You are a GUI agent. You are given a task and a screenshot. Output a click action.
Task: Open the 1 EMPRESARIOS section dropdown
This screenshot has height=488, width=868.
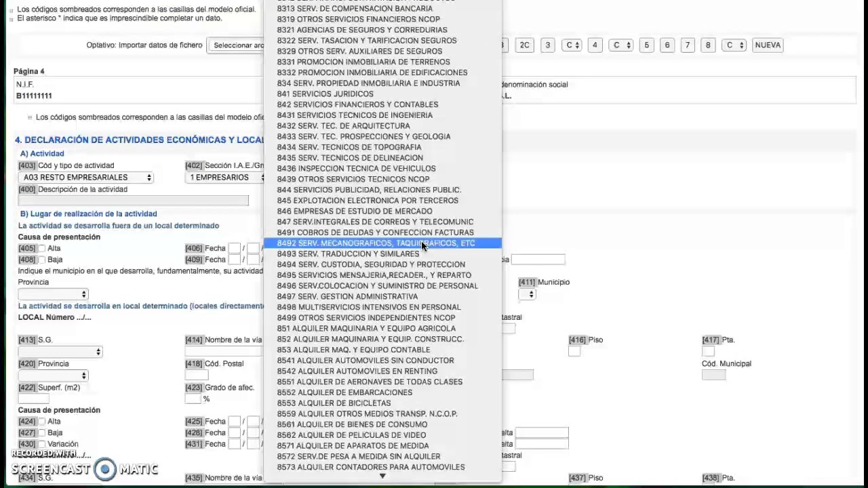pos(225,178)
